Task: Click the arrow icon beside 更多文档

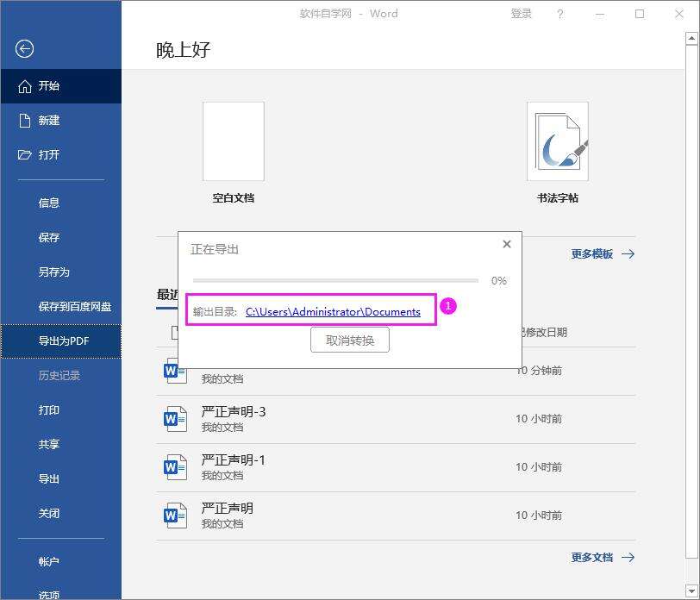Action: tap(628, 558)
